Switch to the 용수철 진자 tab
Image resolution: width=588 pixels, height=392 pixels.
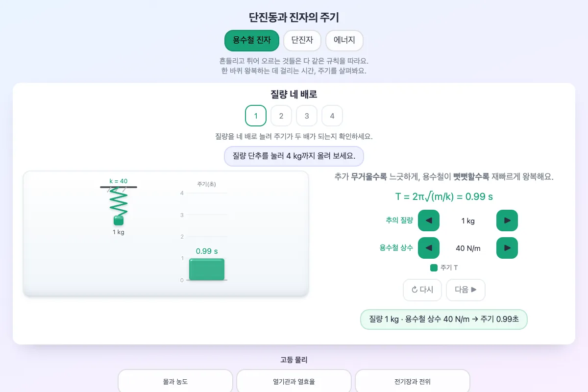(252, 41)
